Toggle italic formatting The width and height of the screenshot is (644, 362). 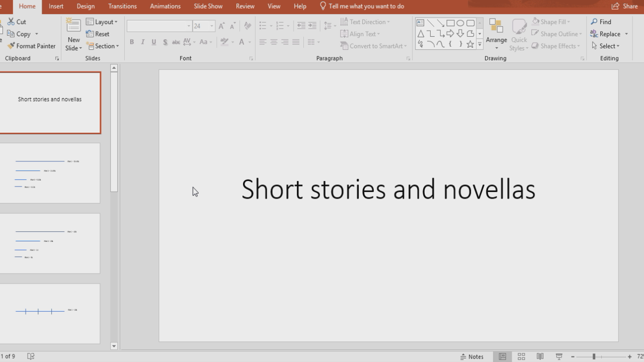(142, 42)
